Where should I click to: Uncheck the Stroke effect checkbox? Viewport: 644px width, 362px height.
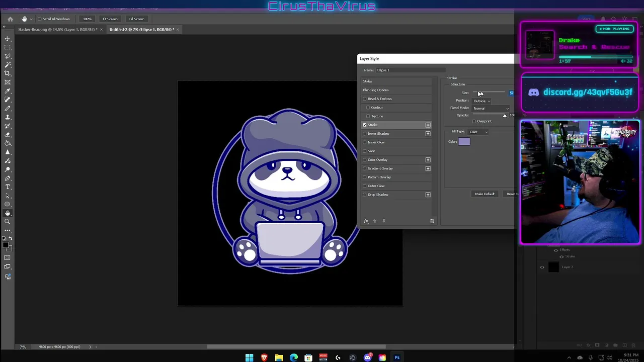pyautogui.click(x=365, y=125)
